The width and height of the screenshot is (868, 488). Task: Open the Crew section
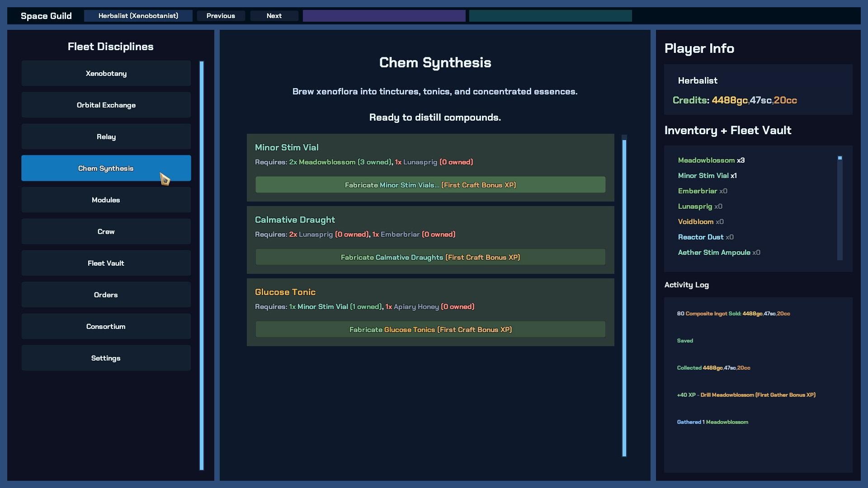tap(106, 231)
